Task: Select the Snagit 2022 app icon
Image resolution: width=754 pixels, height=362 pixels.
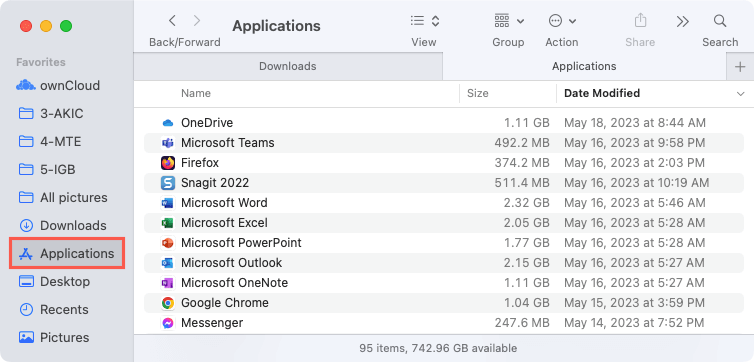Action: [167, 183]
